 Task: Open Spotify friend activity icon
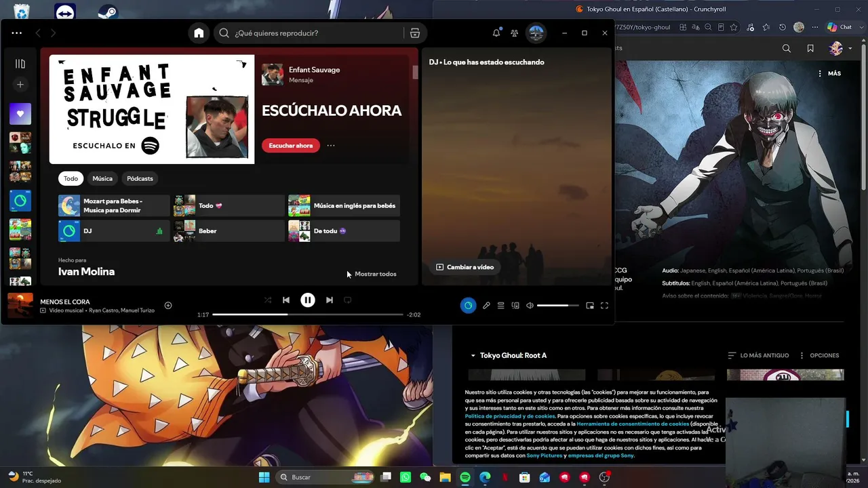coord(515,33)
